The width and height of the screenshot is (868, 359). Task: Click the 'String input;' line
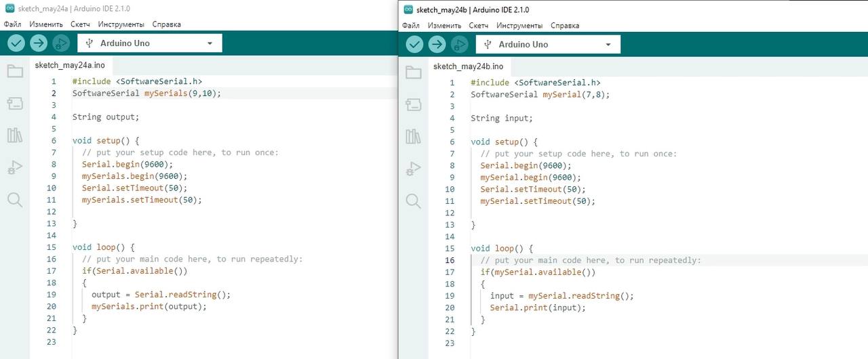click(x=502, y=118)
